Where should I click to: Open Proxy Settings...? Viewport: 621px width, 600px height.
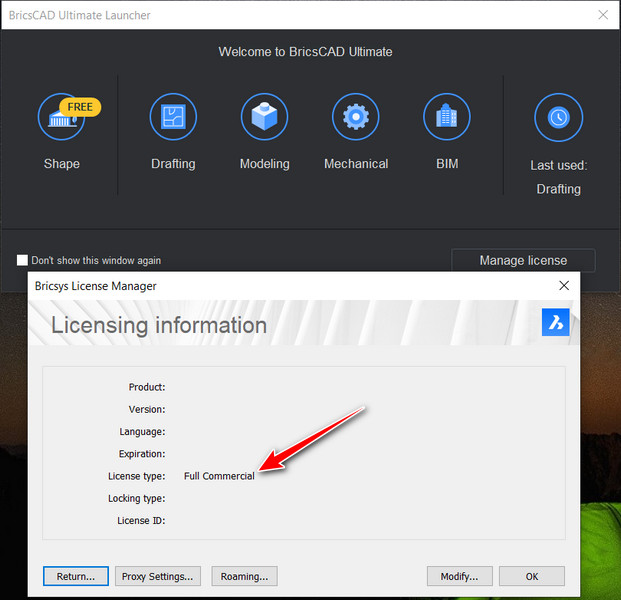click(x=158, y=576)
